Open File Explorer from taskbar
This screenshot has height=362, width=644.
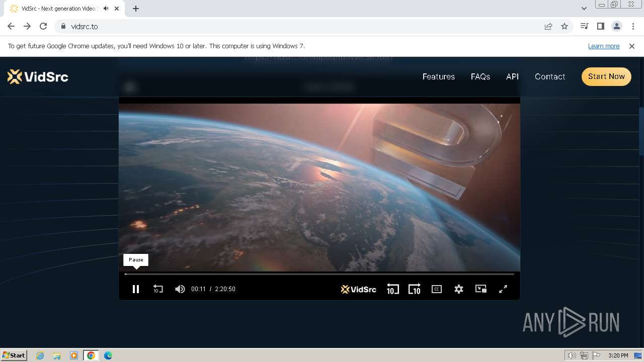tap(57, 355)
